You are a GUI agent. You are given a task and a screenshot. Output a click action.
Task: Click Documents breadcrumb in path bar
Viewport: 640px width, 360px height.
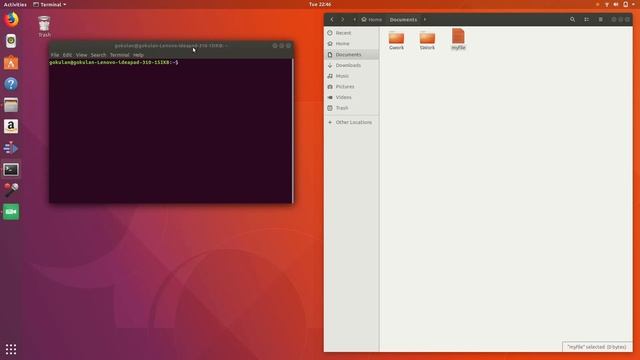point(403,20)
